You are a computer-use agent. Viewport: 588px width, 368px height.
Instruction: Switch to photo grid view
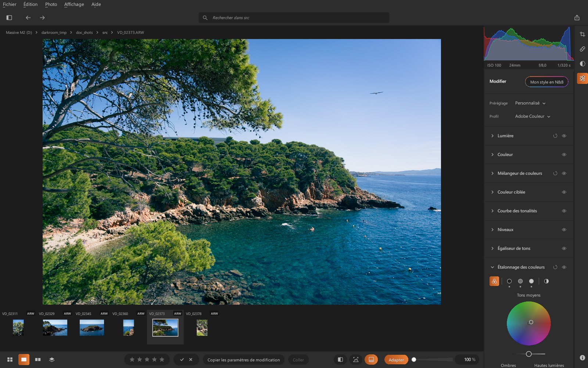[10, 360]
